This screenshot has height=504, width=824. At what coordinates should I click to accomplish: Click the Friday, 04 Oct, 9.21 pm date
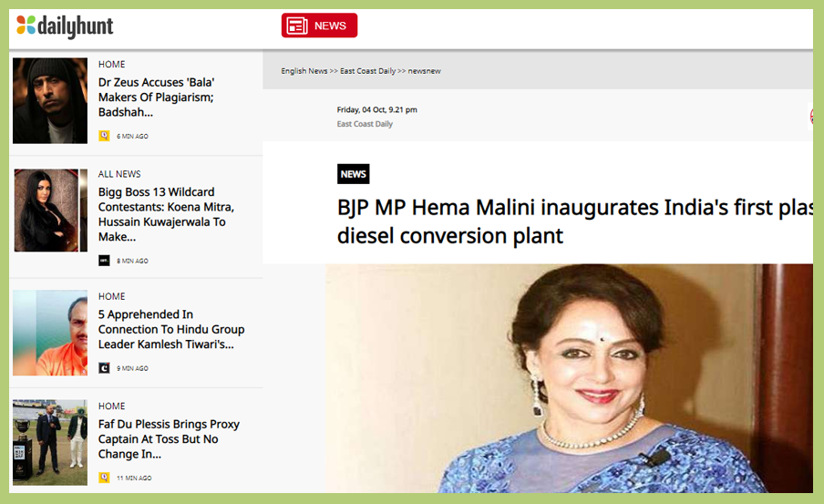376,110
